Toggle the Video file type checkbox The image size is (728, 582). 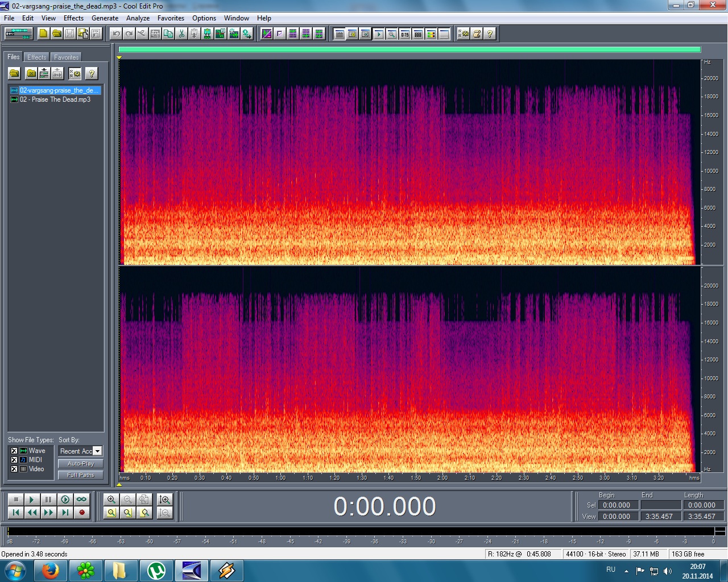[x=14, y=469]
